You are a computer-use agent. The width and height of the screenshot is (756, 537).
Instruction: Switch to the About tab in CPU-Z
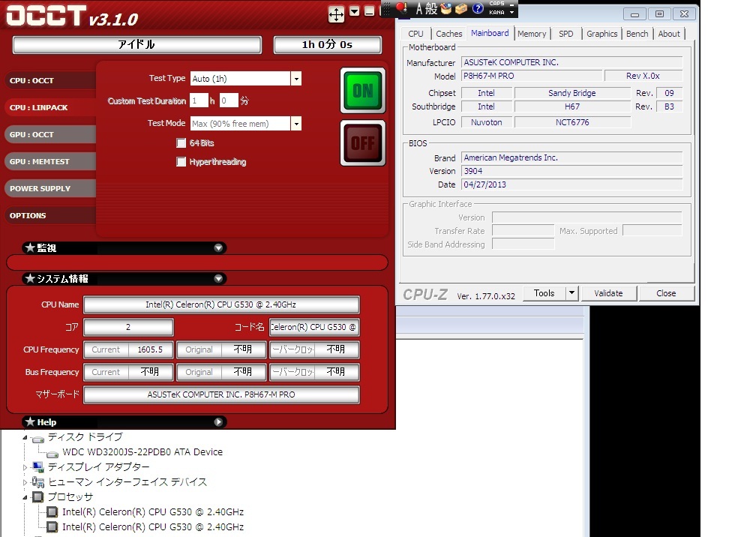(x=669, y=34)
